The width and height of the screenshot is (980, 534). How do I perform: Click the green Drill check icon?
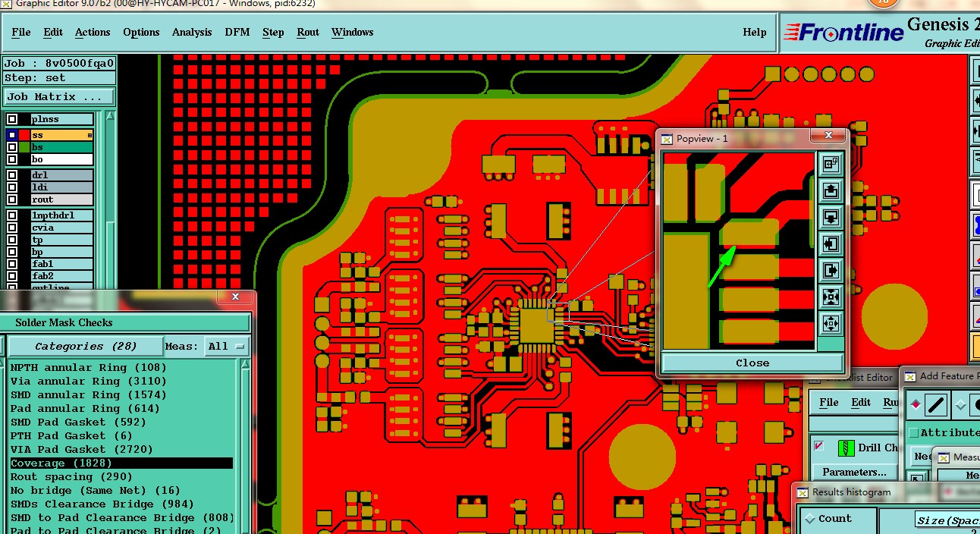pyautogui.click(x=847, y=448)
